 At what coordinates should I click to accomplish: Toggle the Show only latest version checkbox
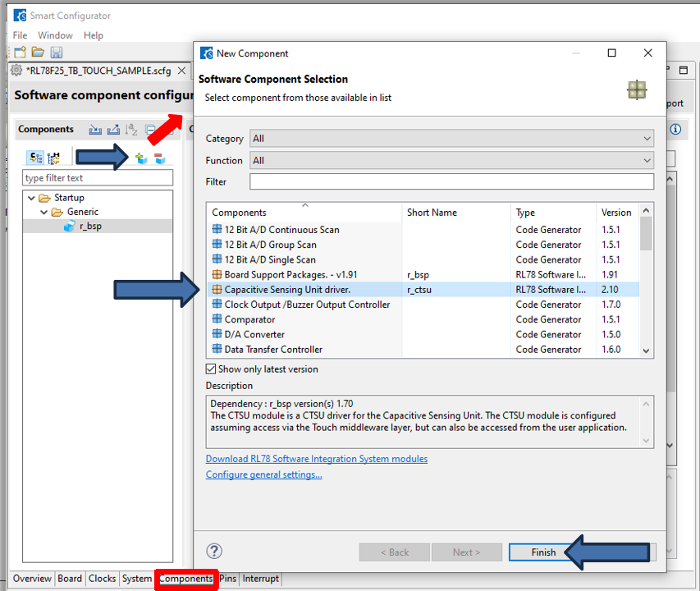point(212,369)
